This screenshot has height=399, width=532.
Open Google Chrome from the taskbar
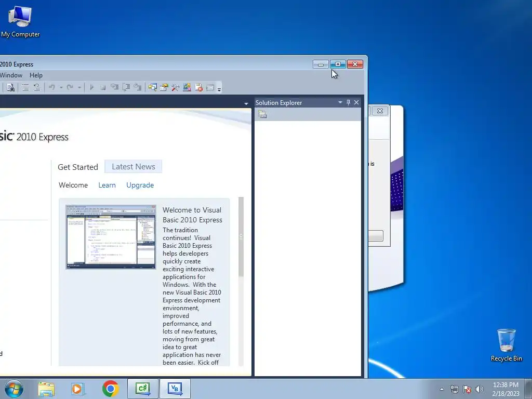point(110,389)
